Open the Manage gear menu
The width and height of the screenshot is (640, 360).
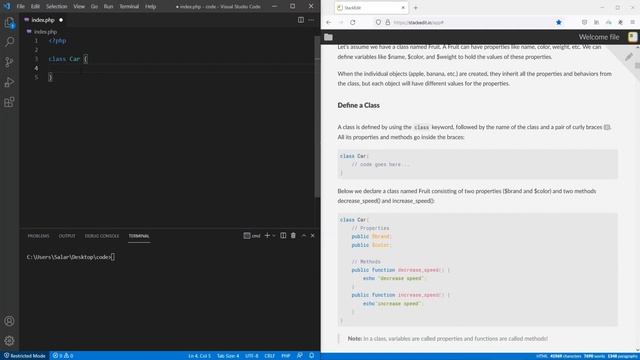(x=9, y=341)
